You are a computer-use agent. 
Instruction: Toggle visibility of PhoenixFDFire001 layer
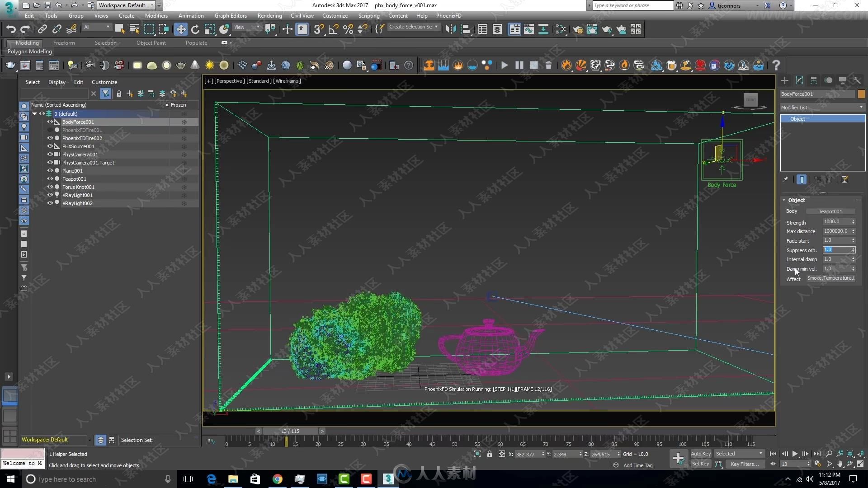coord(50,130)
